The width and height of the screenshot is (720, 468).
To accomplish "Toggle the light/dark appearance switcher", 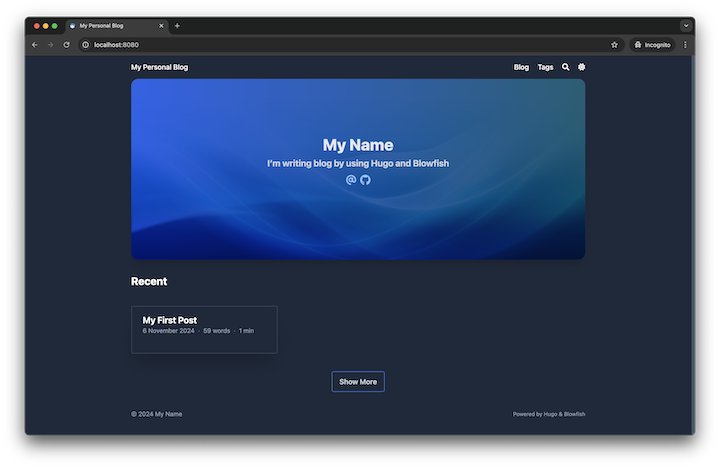I will point(581,67).
